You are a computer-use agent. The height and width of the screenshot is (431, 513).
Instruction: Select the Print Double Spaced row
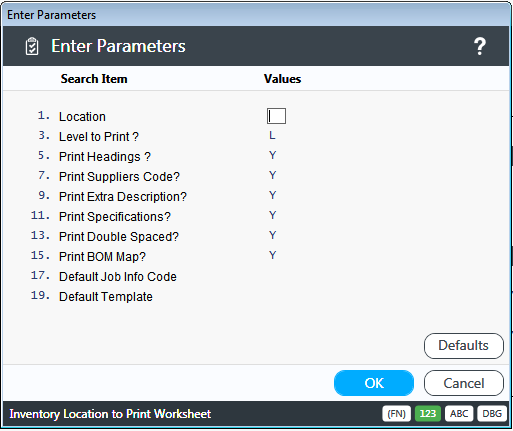(153, 236)
